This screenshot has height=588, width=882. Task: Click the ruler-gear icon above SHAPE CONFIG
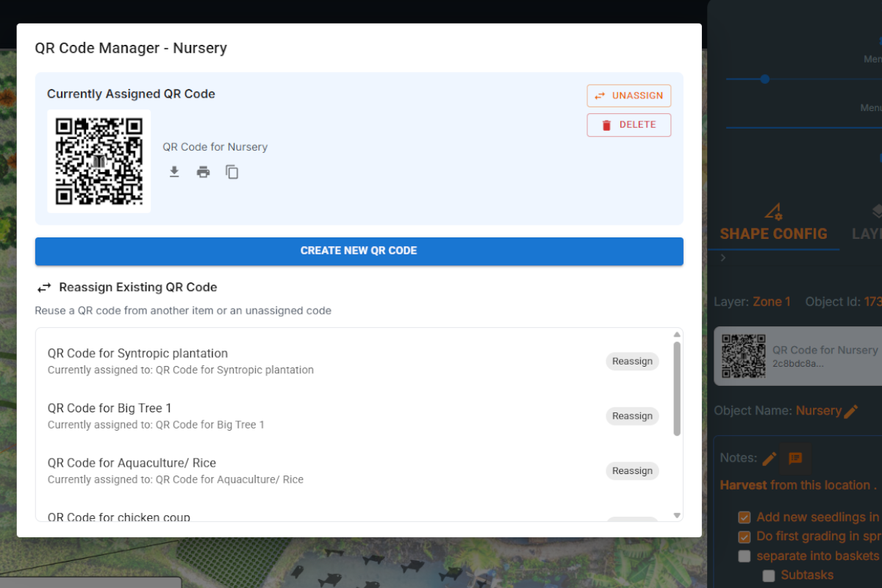pos(774,211)
